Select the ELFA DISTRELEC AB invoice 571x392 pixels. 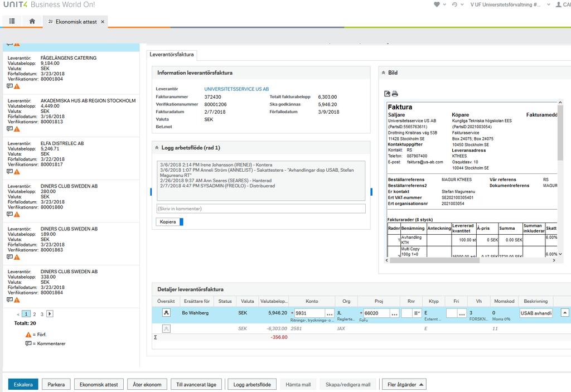click(71, 157)
